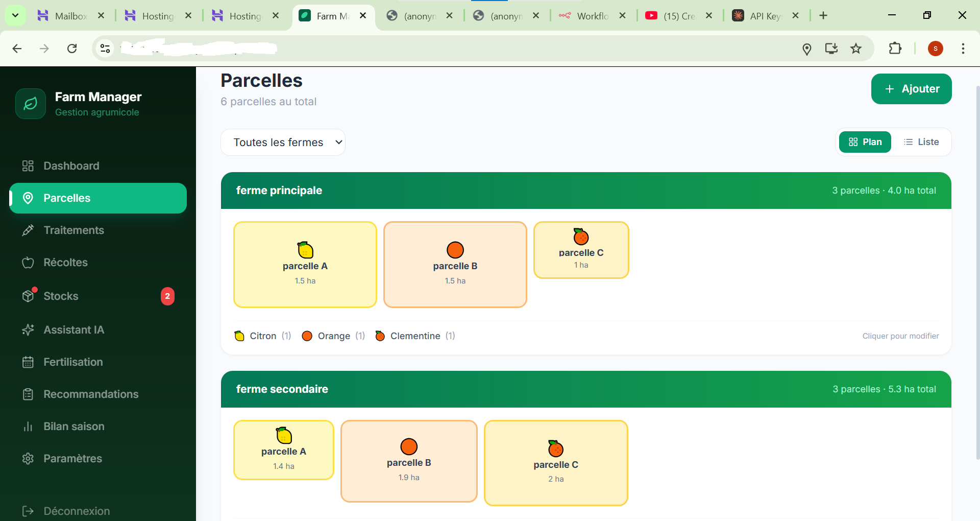Open Paramètres gear icon
This screenshot has height=521, width=980.
(x=28, y=458)
